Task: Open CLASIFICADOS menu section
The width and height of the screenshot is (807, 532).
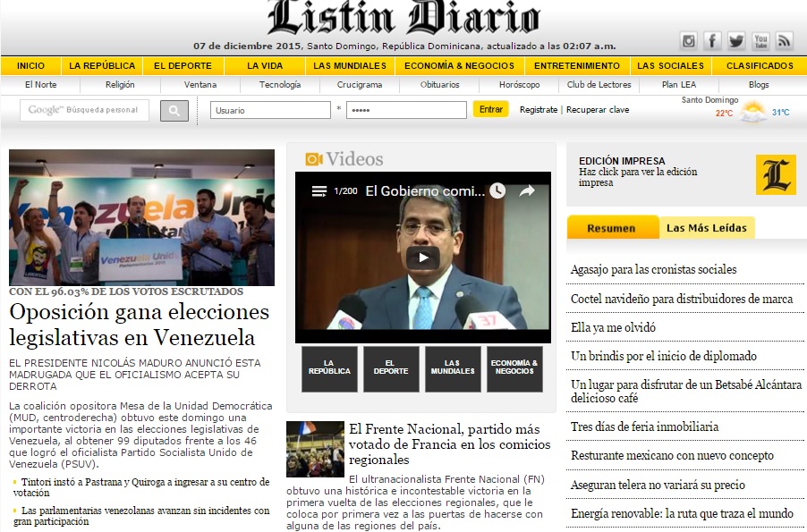Action: (760, 66)
